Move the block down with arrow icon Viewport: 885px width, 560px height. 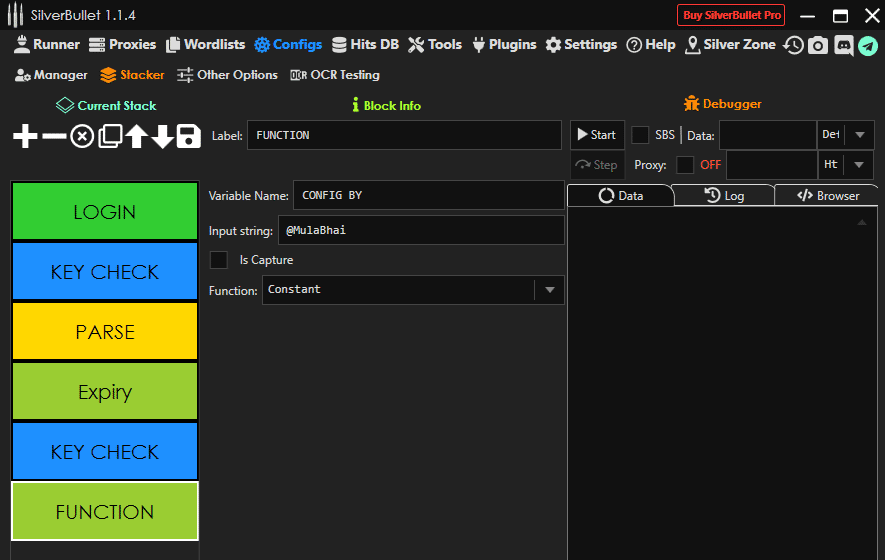(x=162, y=137)
